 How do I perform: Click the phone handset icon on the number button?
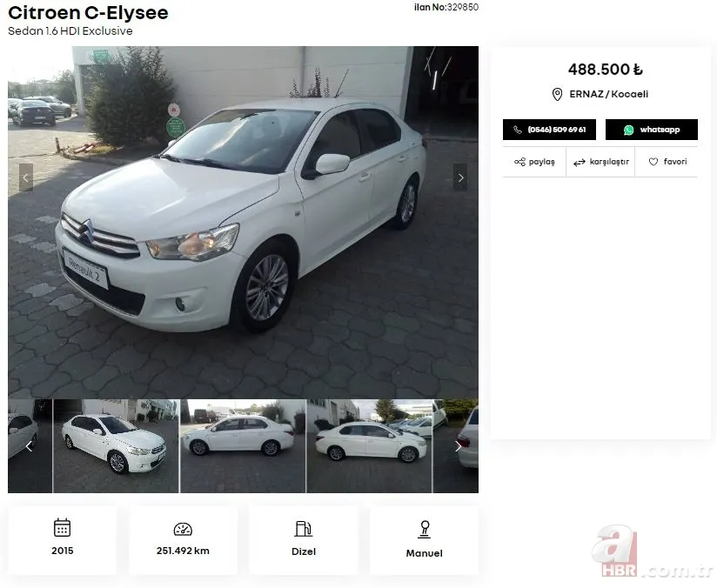pyautogui.click(x=518, y=129)
